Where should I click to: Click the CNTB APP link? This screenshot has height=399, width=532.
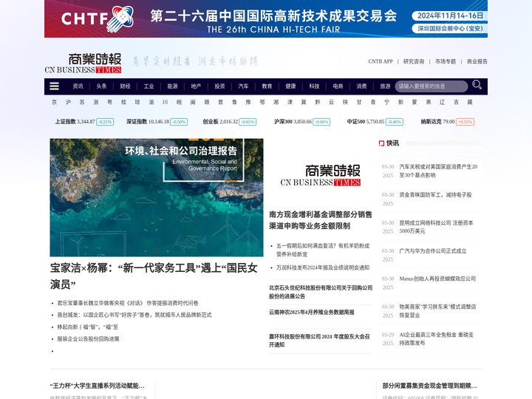(381, 61)
